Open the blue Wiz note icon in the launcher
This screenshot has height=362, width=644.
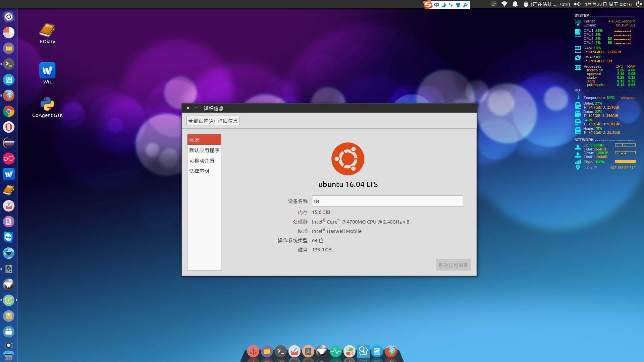tap(9, 174)
